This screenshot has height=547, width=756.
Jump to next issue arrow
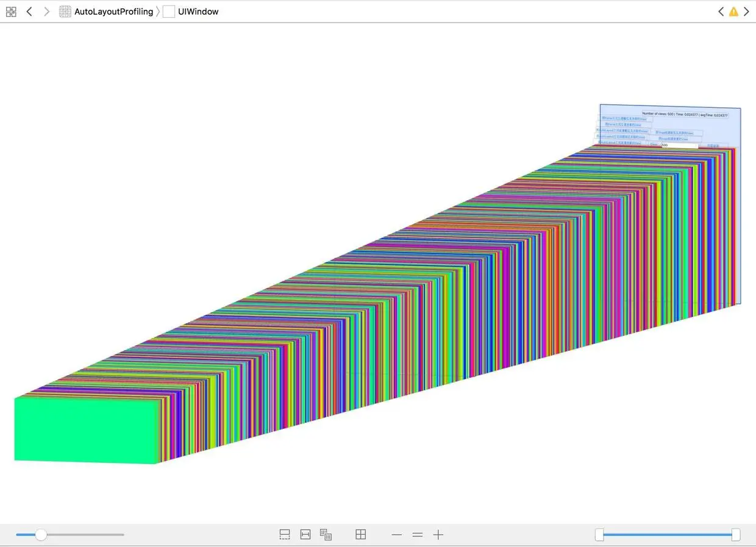click(746, 12)
